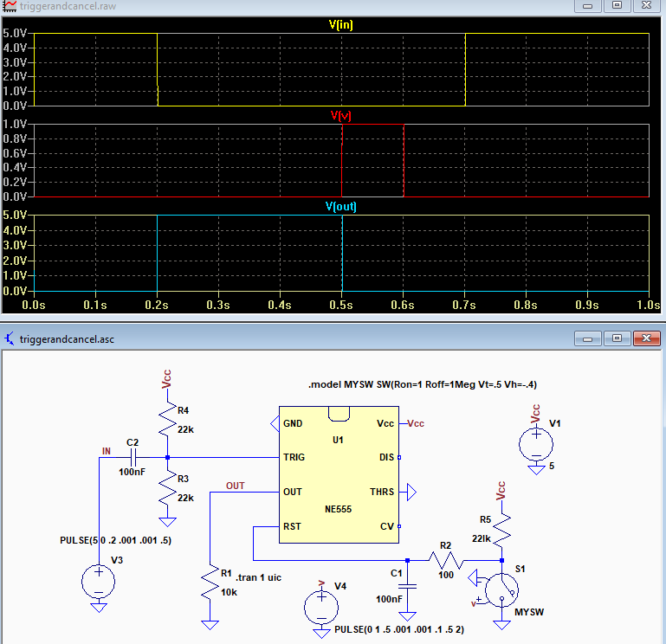Screen dimensions: 666x644
Task: Click the DIS pin label on U1
Action: [386, 457]
